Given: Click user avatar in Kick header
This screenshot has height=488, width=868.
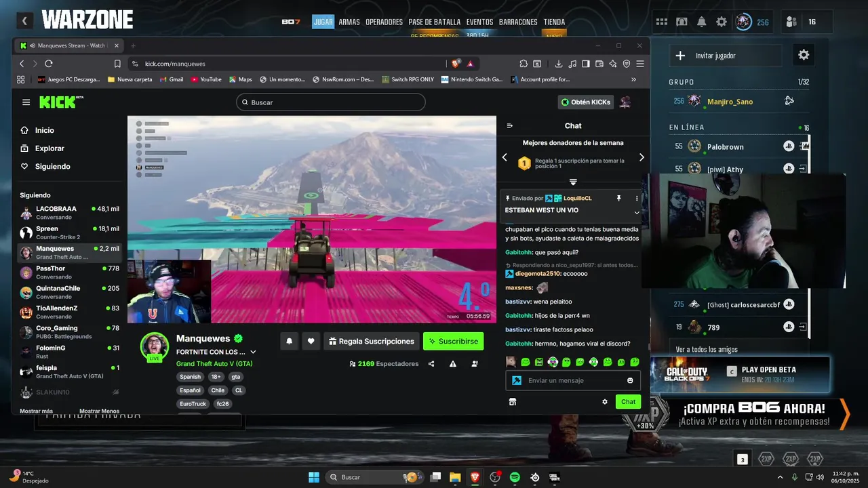Looking at the screenshot, I should 625,102.
